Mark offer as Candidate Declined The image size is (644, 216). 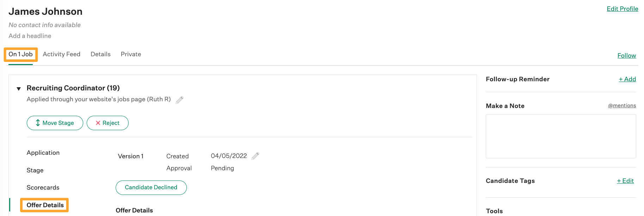click(x=151, y=188)
